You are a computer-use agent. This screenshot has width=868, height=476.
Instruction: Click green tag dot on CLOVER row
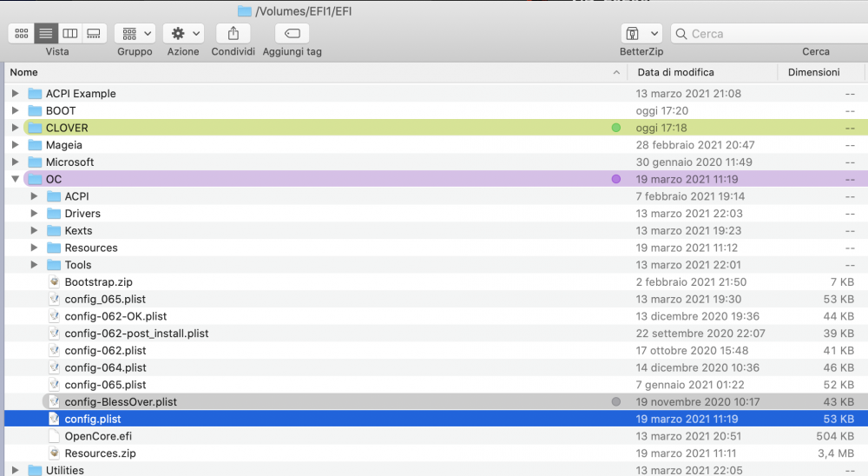615,128
